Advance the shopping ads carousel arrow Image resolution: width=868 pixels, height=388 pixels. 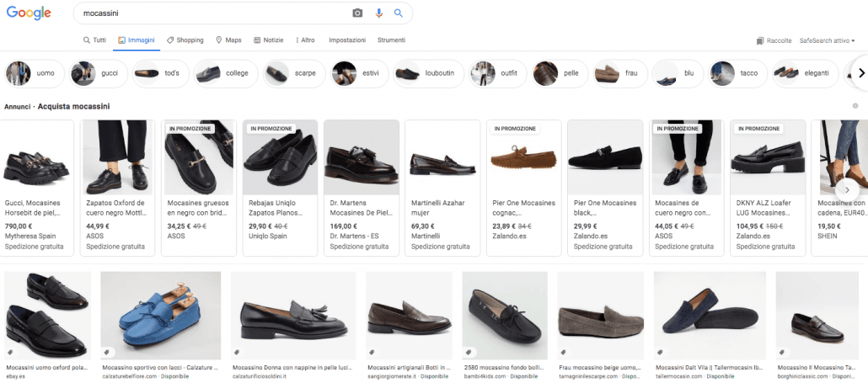click(848, 190)
